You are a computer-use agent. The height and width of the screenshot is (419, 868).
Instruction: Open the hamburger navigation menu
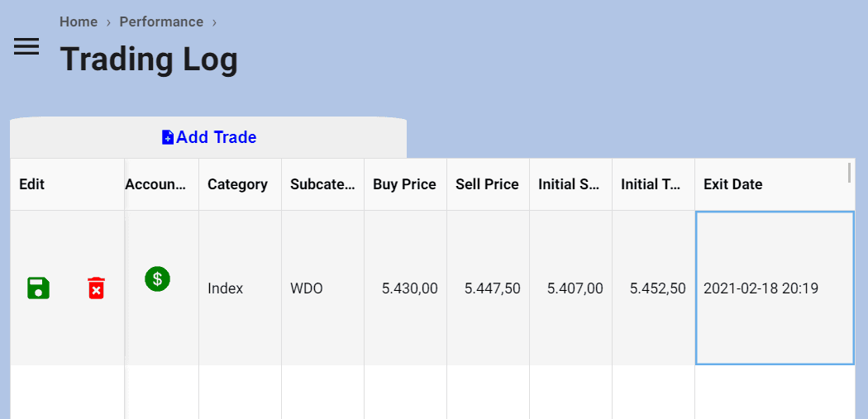point(26,46)
